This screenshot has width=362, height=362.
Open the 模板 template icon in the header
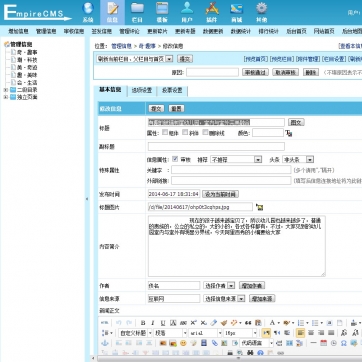pyautogui.click(x=162, y=8)
